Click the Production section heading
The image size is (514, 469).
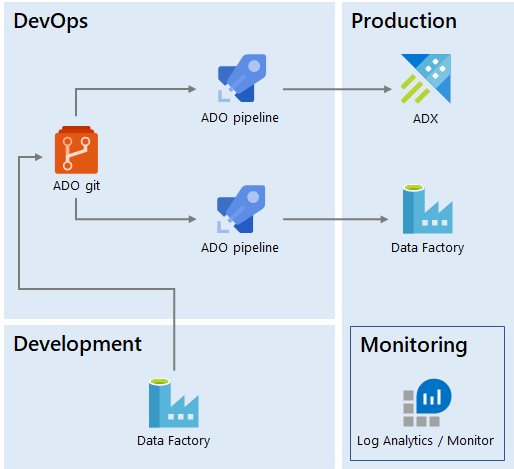[404, 21]
